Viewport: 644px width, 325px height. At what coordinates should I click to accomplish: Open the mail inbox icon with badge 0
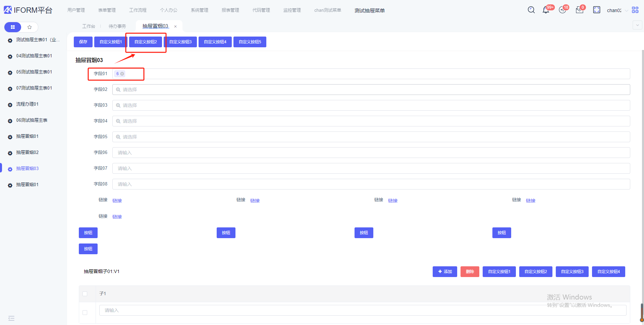[x=579, y=10]
